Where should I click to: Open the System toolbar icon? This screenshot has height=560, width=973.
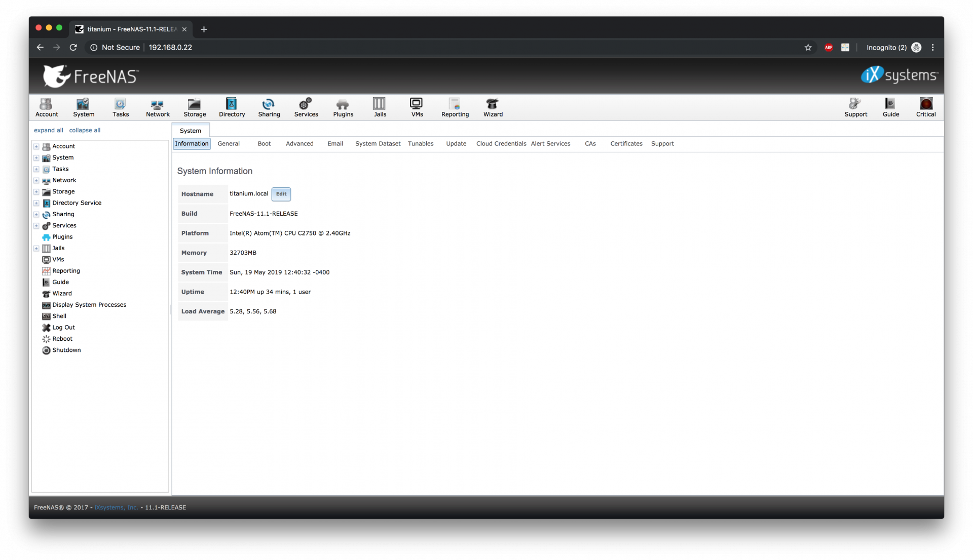(x=84, y=107)
